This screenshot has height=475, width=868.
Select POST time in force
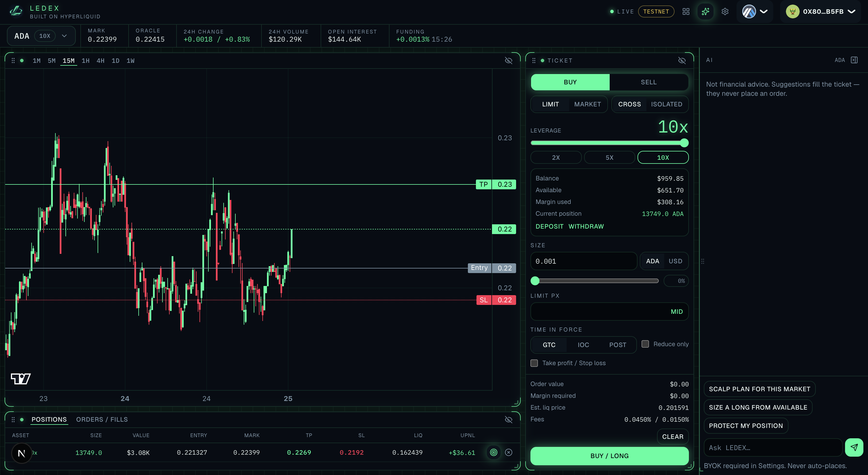click(618, 345)
